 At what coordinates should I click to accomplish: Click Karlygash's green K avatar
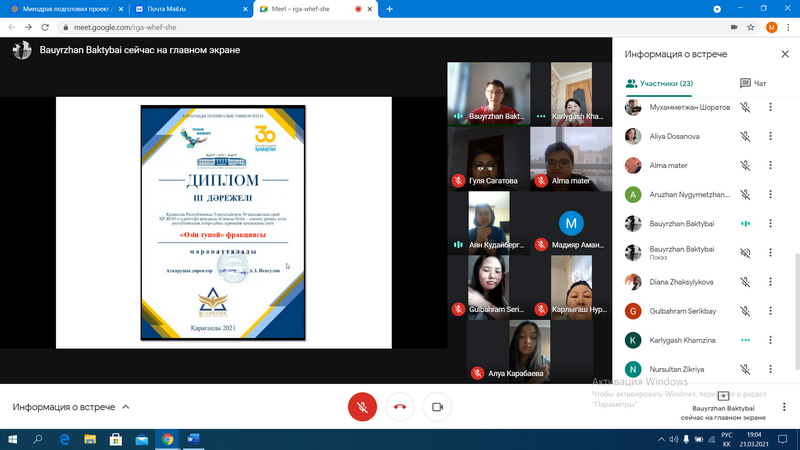[633, 340]
